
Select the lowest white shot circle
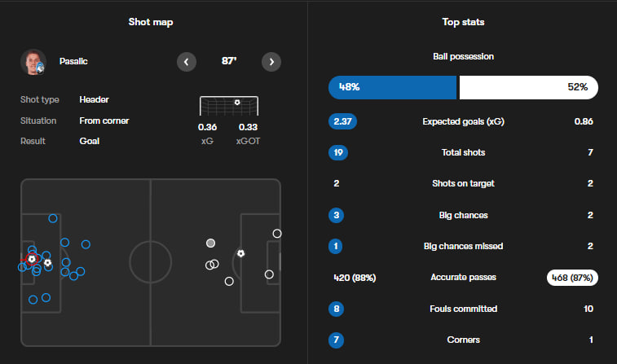(x=229, y=282)
